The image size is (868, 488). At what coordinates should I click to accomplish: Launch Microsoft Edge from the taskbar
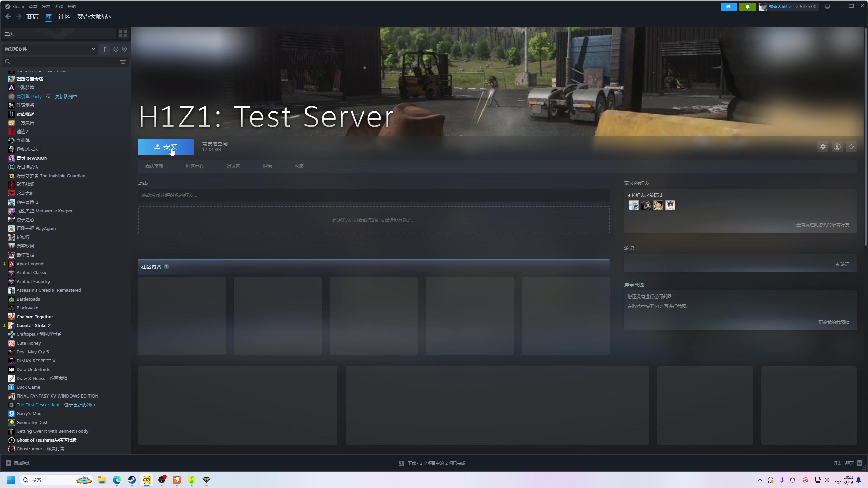tap(117, 480)
